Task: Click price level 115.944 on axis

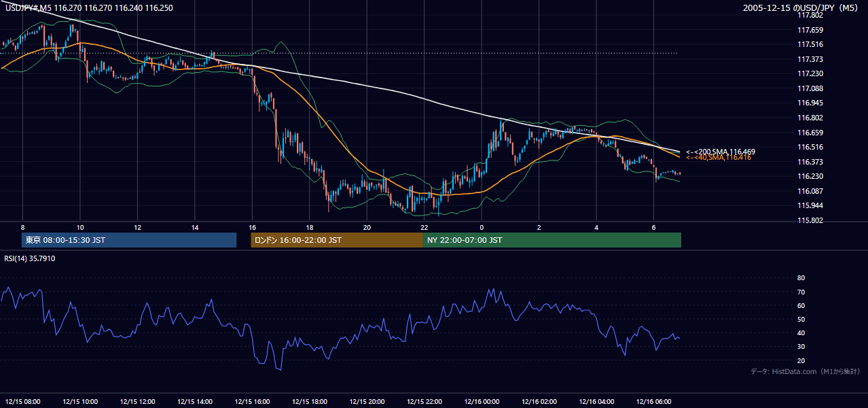Action: coord(810,205)
